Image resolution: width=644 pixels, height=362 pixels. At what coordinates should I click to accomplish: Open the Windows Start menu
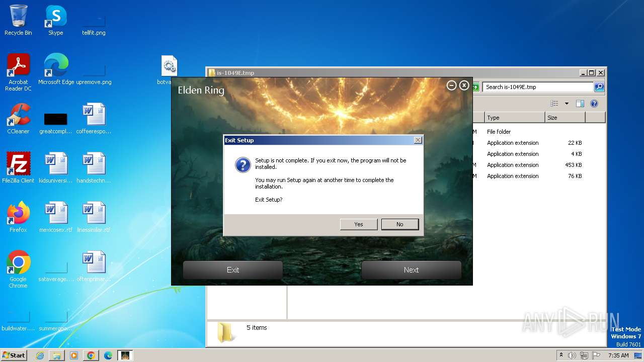(x=14, y=355)
